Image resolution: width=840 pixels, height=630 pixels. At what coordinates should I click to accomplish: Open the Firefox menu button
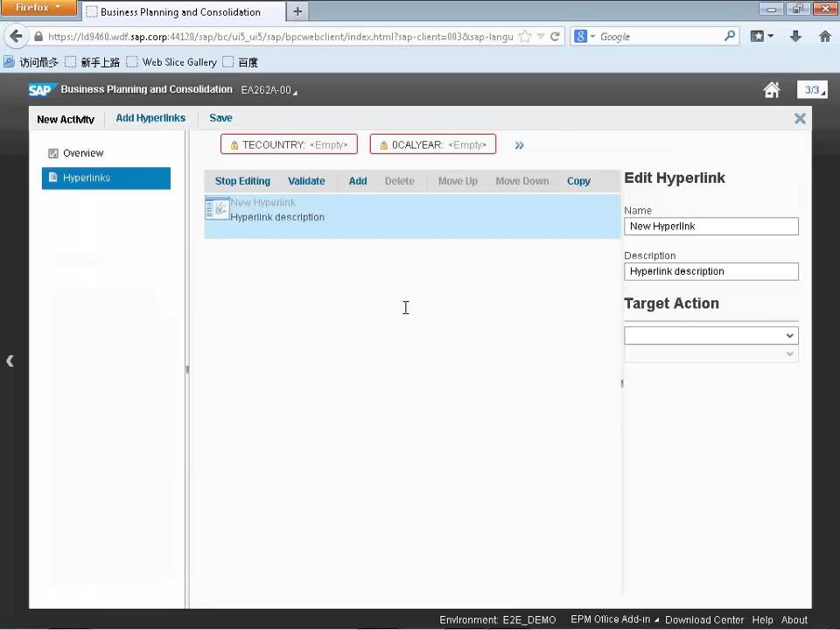pyautogui.click(x=38, y=8)
